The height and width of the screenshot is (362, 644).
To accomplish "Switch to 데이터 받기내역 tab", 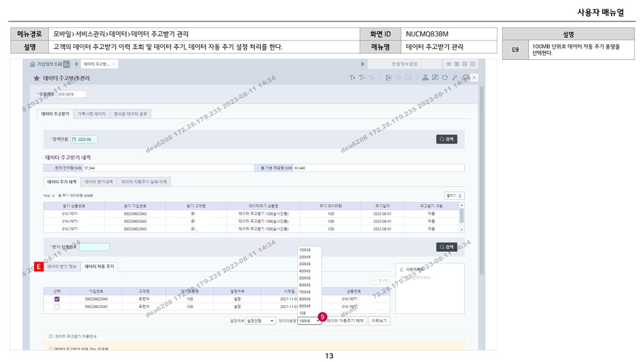I will pyautogui.click(x=99, y=181).
